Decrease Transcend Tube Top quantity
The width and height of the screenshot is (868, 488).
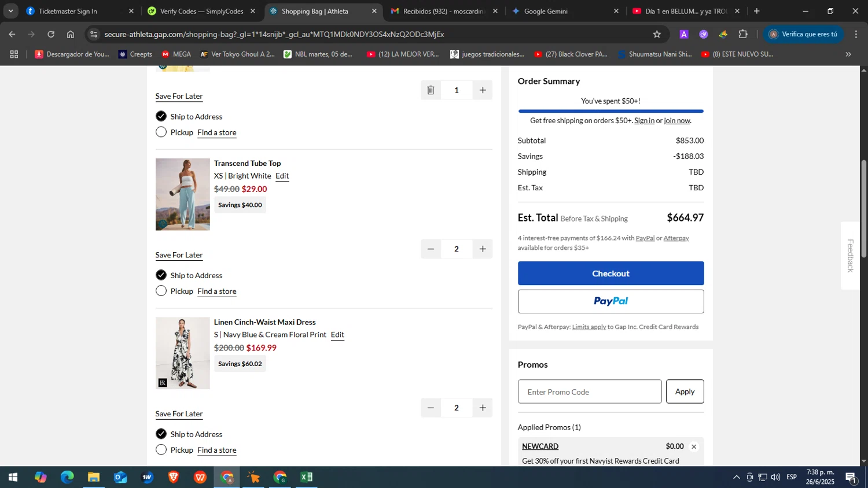[431, 249]
